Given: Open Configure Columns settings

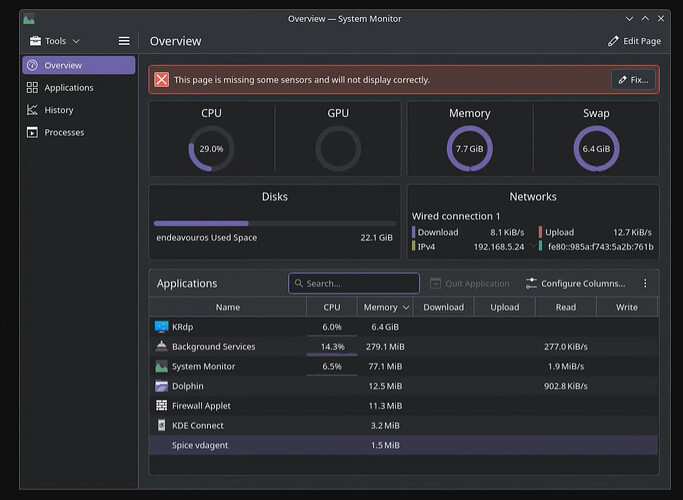Looking at the screenshot, I should pos(575,284).
